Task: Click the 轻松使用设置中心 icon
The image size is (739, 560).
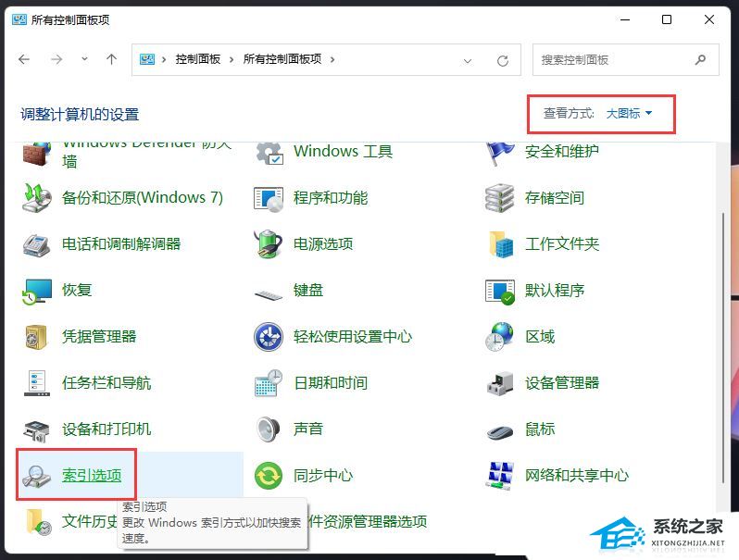Action: pos(269,337)
